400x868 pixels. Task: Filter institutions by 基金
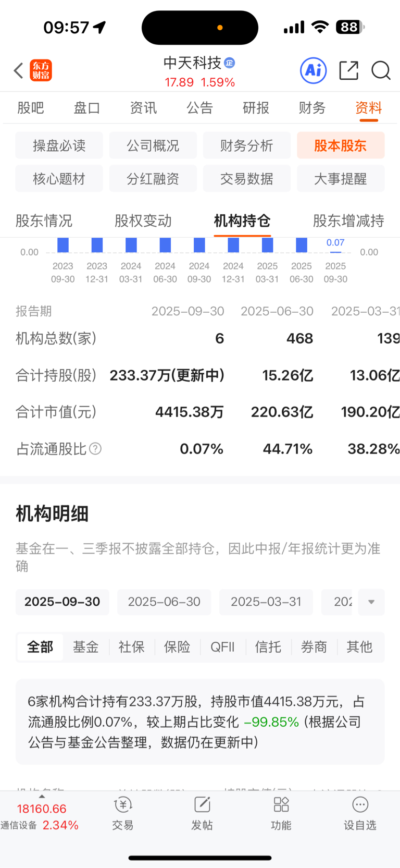86,647
